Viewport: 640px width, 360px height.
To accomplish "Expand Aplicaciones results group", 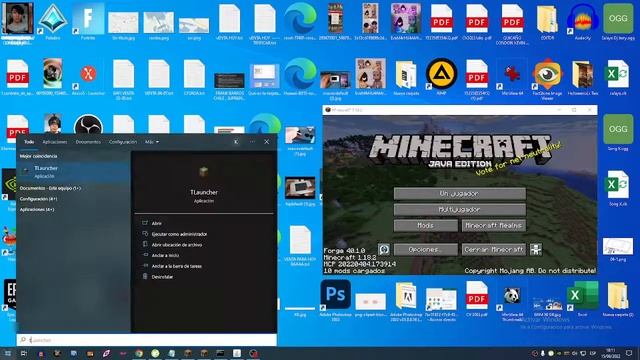I will point(37,209).
